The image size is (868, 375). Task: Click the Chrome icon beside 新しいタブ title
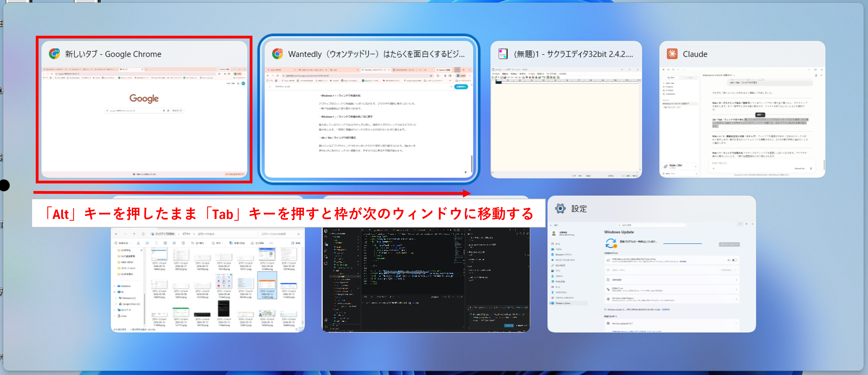pos(54,54)
